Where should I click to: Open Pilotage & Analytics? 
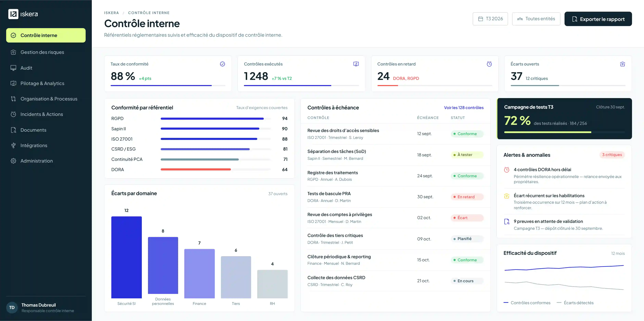click(x=46, y=83)
